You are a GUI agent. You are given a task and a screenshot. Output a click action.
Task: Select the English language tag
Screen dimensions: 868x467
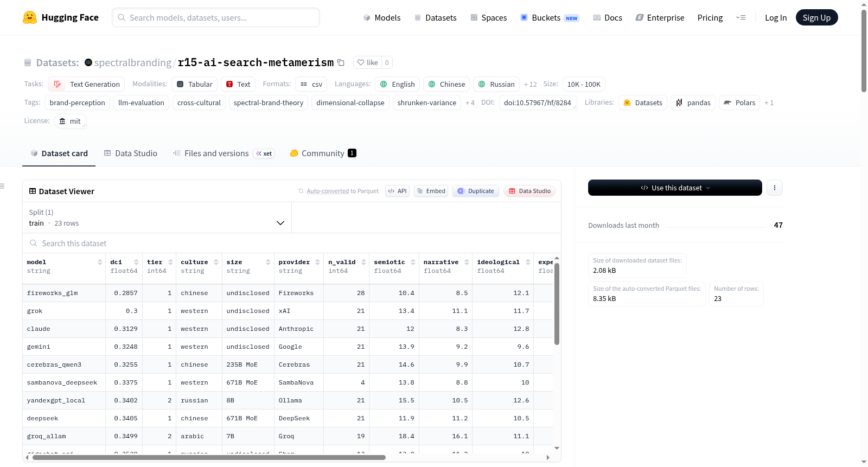pos(398,84)
